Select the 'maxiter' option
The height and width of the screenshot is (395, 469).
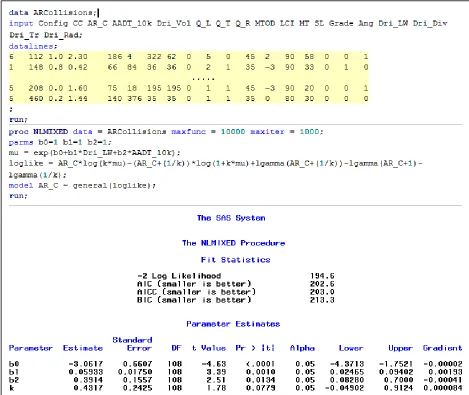[267, 132]
